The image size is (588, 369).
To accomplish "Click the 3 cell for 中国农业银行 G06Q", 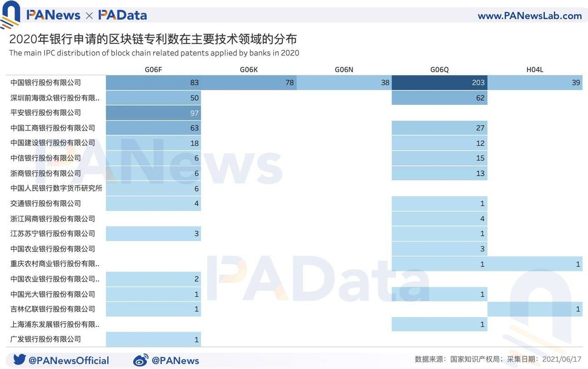I will click(439, 249).
